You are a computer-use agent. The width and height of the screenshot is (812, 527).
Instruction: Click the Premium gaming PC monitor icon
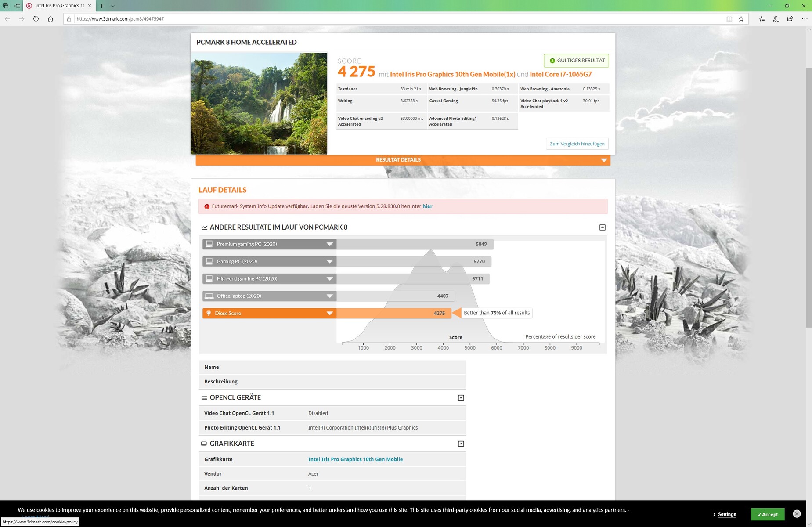(x=209, y=244)
